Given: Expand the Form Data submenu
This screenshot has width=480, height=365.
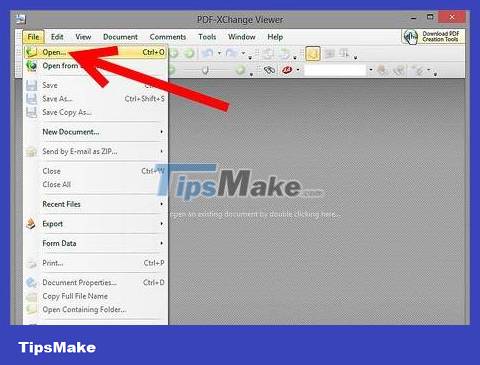Looking at the screenshot, I should [x=162, y=243].
